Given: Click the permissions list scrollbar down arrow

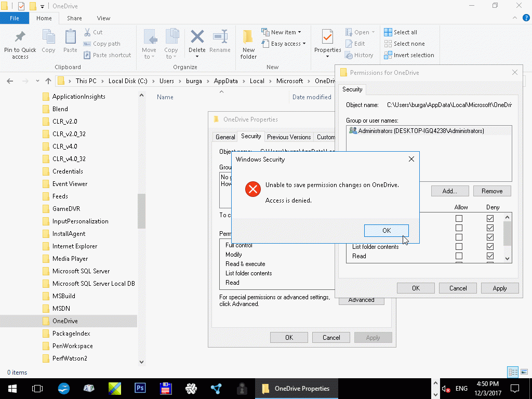Looking at the screenshot, I should click(507, 258).
